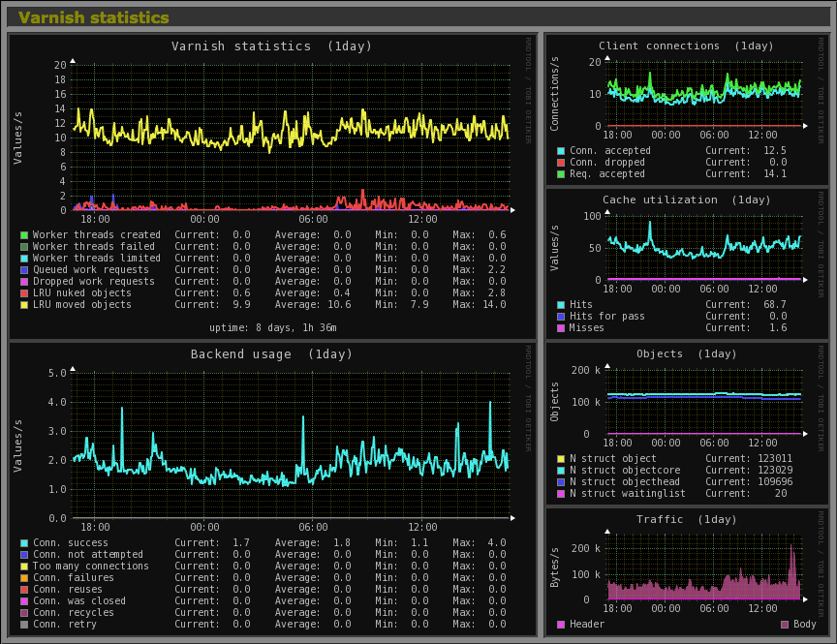837x644 pixels.
Task: Click the Worker threads limited legend swatch
Action: click(x=24, y=259)
